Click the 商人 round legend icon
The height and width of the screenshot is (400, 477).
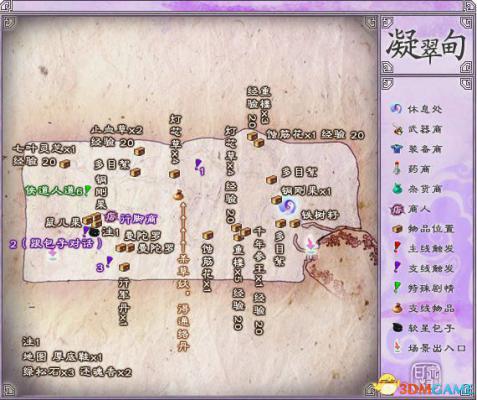coord(396,209)
